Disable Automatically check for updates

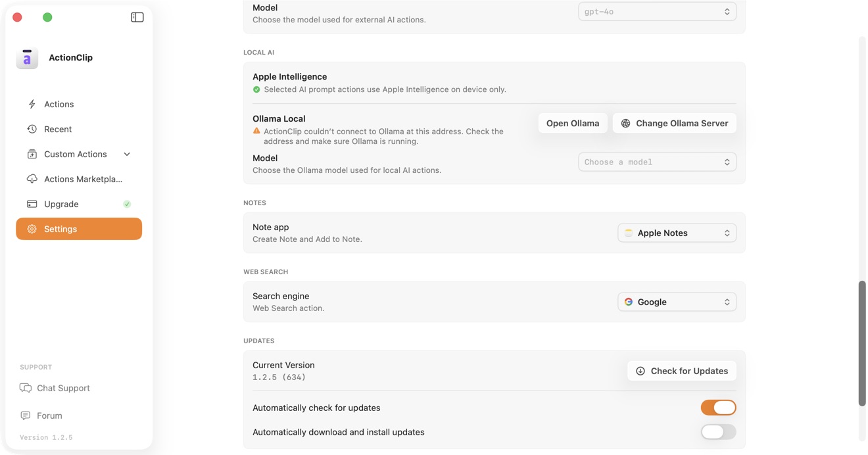(x=718, y=408)
